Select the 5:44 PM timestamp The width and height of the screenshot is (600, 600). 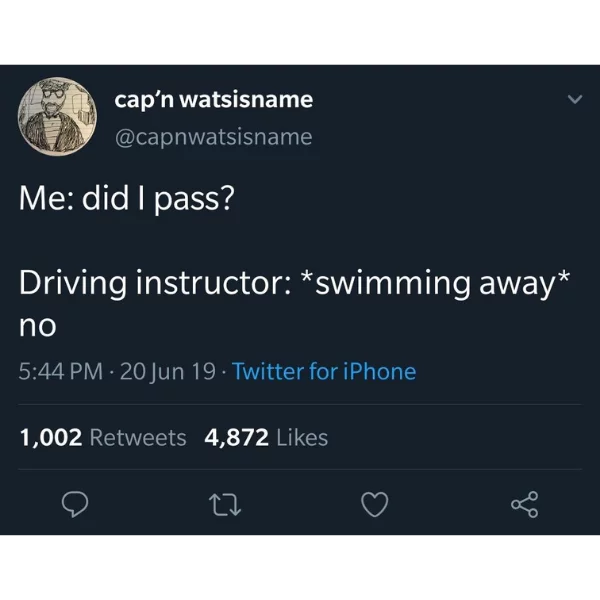(60, 371)
